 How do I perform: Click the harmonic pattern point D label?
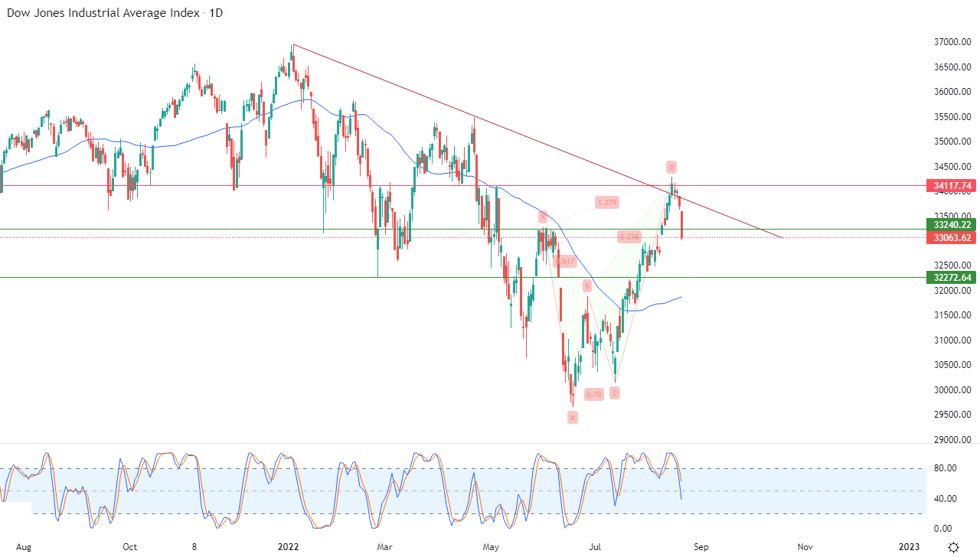pyautogui.click(x=671, y=167)
